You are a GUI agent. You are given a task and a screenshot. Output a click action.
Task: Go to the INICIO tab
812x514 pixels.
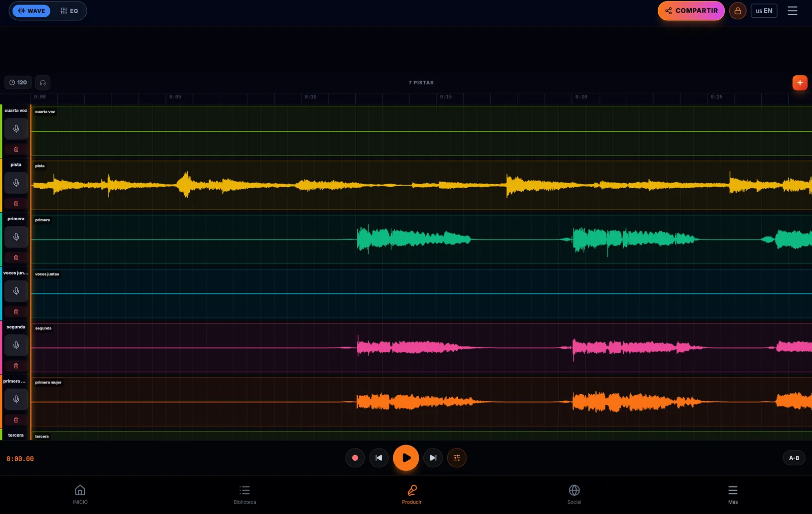[x=80, y=495]
